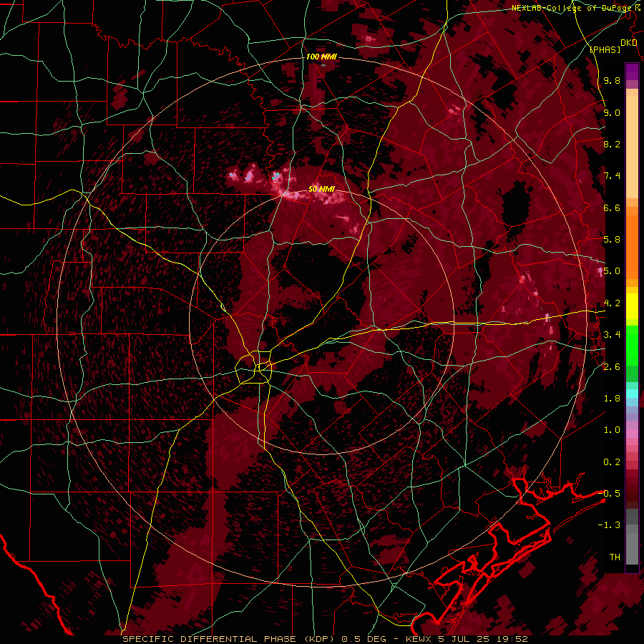Click the TH threshold label on the scale
The image size is (644, 644).
pyautogui.click(x=615, y=557)
